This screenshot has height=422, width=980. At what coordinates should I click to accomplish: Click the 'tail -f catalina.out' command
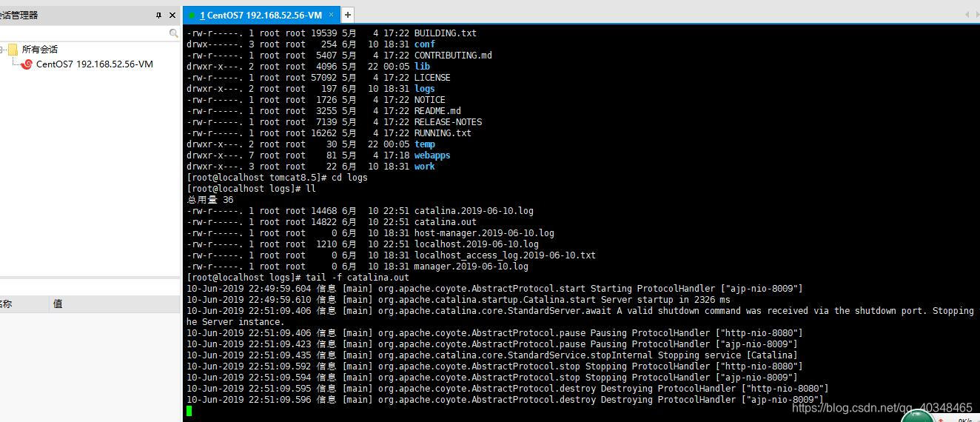(358, 278)
